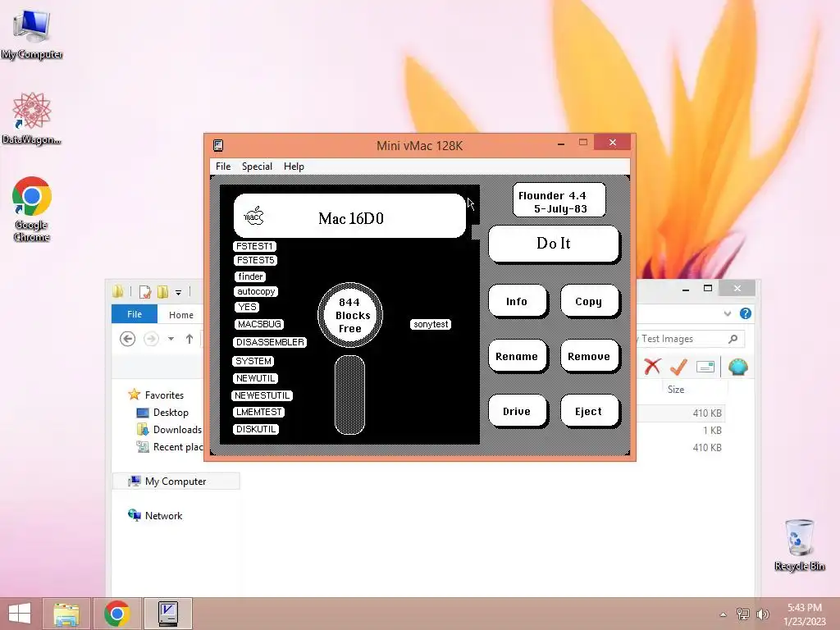Select the DISKUTIL file
The height and width of the screenshot is (630, 840).
coord(256,429)
